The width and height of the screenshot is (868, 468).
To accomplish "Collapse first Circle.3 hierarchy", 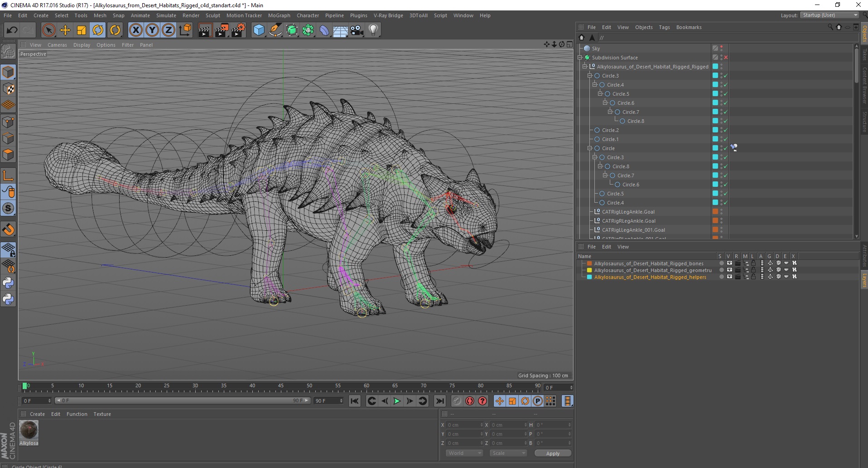I will [590, 76].
